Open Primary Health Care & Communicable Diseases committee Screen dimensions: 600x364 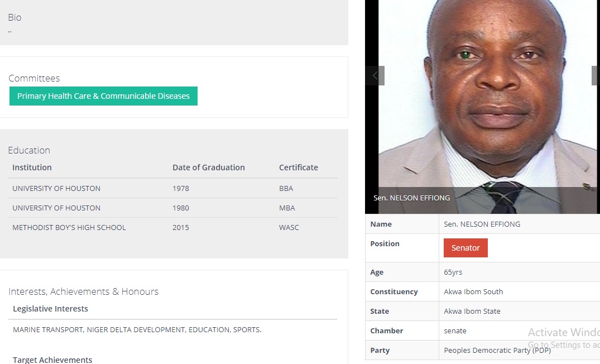(x=103, y=96)
